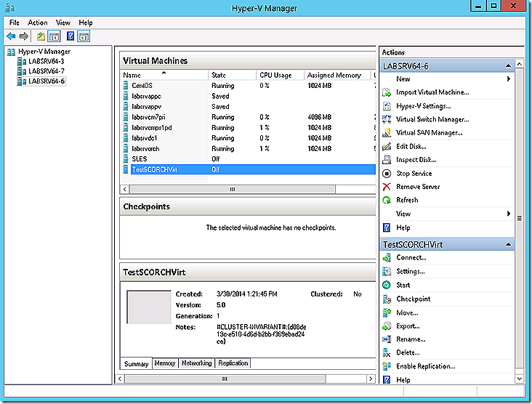The height and width of the screenshot is (404, 532).
Task: Open the File menu
Action: [15, 23]
